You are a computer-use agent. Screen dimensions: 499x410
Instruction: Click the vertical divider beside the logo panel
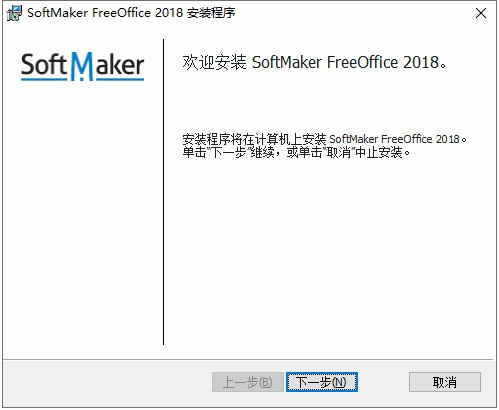click(163, 192)
